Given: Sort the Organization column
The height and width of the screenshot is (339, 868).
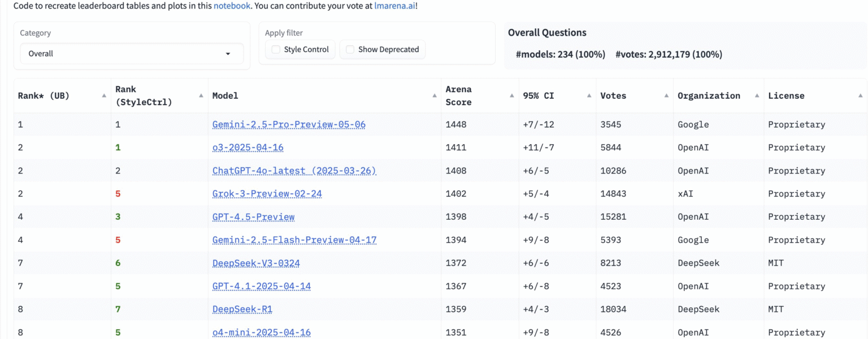Looking at the screenshot, I should (x=757, y=95).
